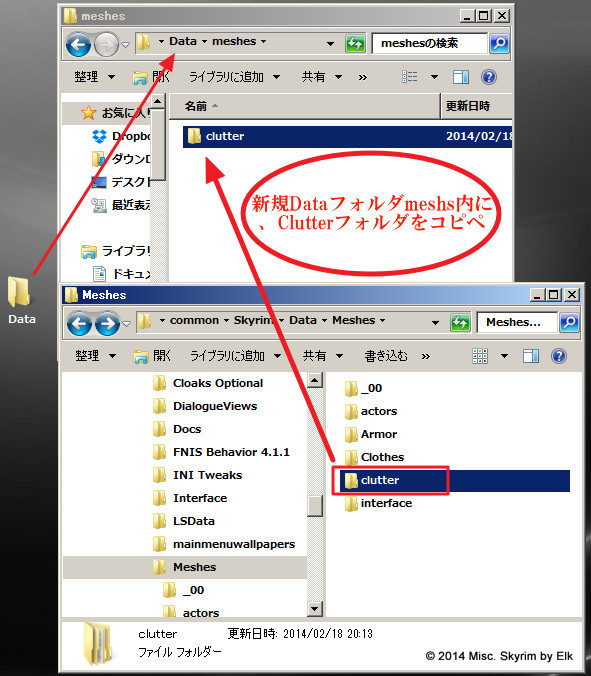Show more toolbar commands in upper window
591x676 pixels.
(x=363, y=78)
